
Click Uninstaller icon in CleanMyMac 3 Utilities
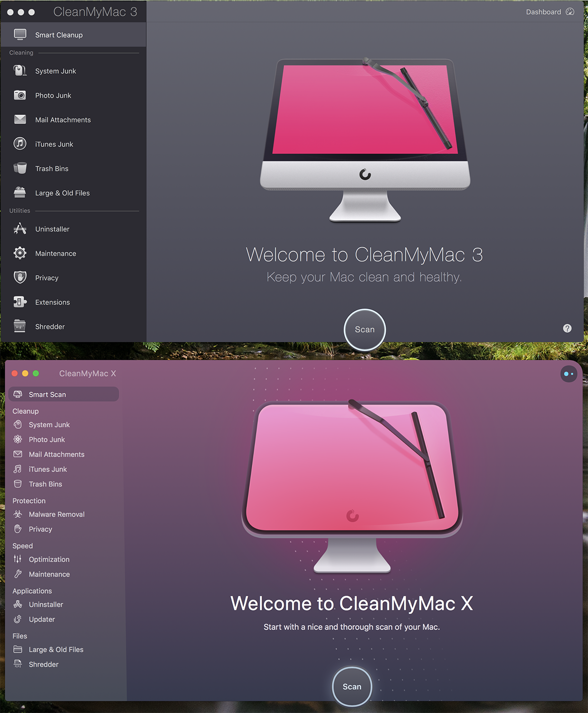(20, 229)
